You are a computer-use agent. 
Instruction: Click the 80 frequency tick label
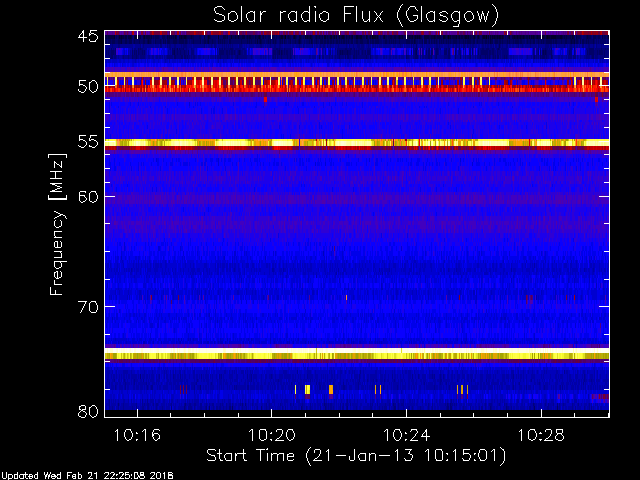(x=88, y=411)
